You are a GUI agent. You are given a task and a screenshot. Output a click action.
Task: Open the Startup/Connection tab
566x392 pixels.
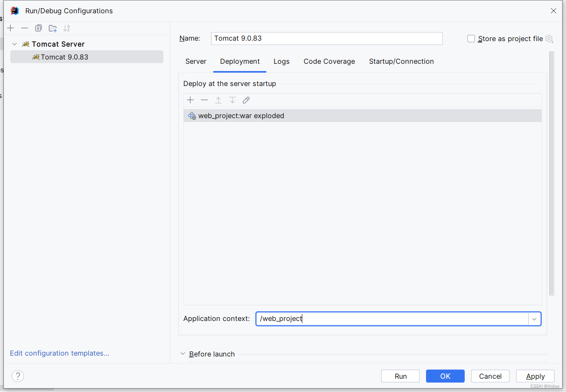click(x=401, y=62)
